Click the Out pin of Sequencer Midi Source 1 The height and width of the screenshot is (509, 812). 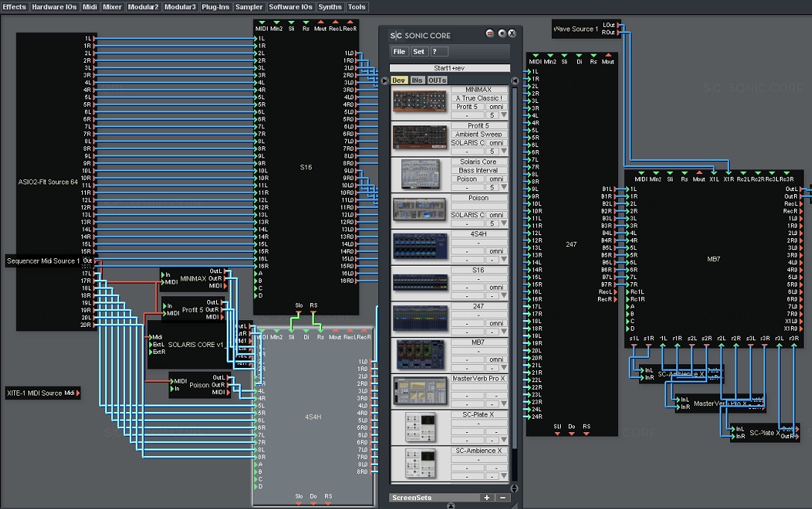[94, 260]
